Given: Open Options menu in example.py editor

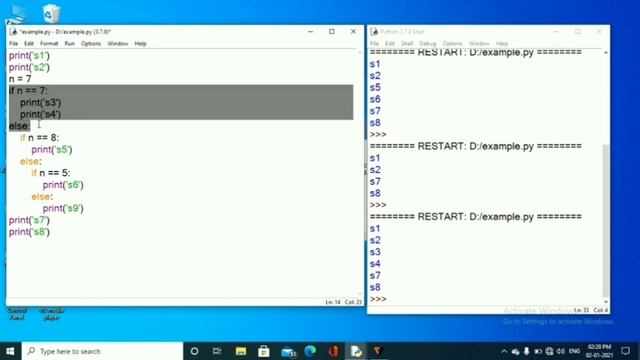Looking at the screenshot, I should point(91,43).
